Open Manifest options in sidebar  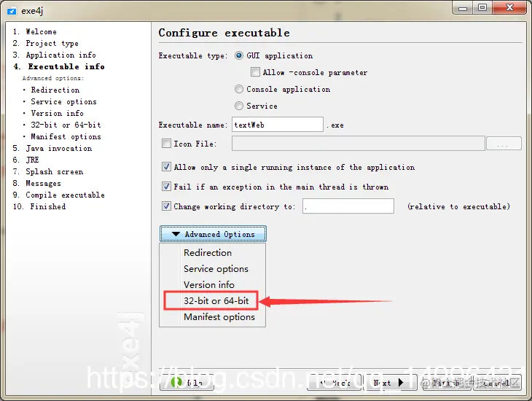(x=66, y=136)
